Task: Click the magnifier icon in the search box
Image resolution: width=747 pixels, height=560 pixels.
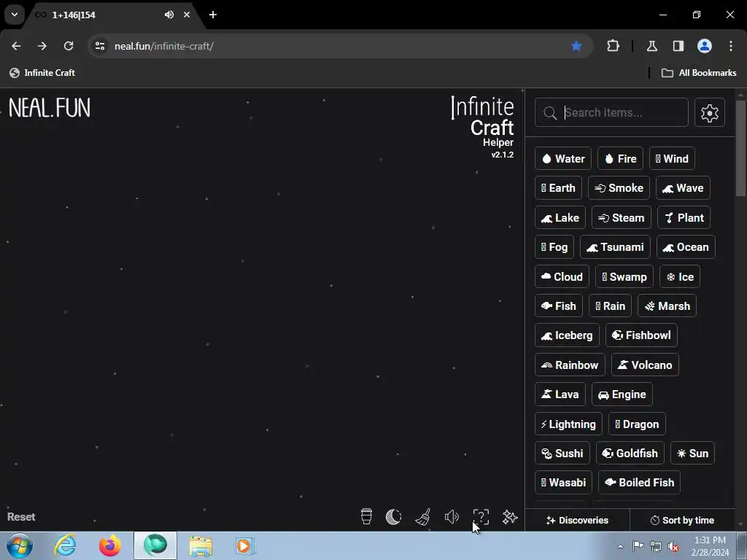Action: coord(550,113)
